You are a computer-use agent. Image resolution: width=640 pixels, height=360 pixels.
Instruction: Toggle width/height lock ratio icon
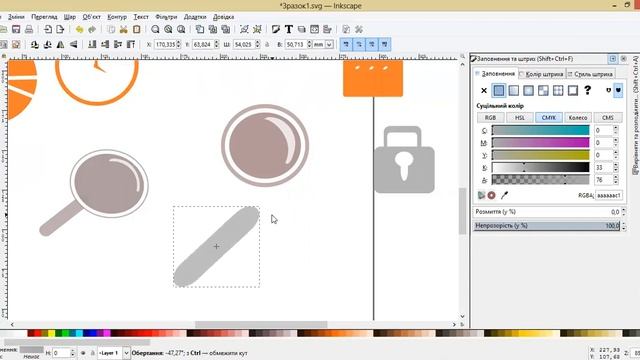267,44
